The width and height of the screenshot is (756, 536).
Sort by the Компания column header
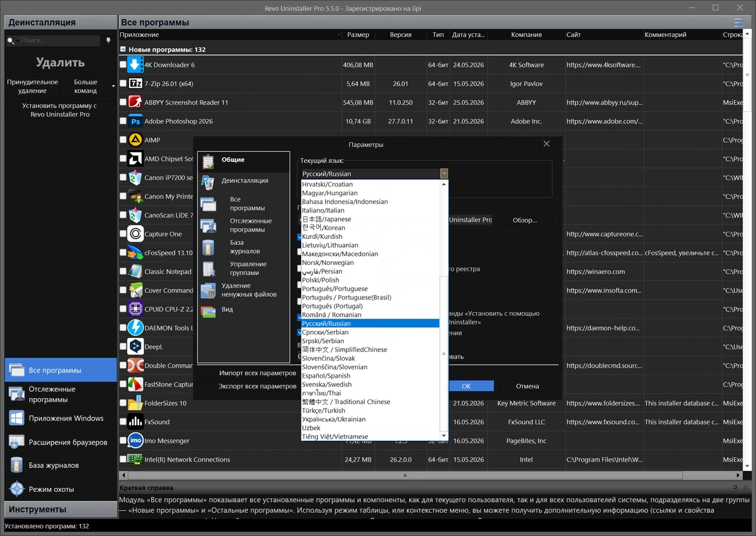click(x=526, y=35)
